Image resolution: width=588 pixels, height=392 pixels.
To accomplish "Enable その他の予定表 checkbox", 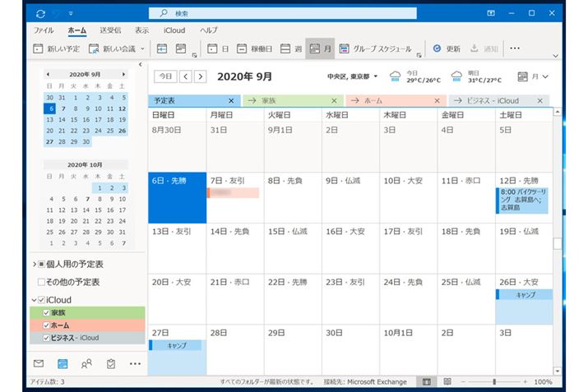I will (42, 282).
